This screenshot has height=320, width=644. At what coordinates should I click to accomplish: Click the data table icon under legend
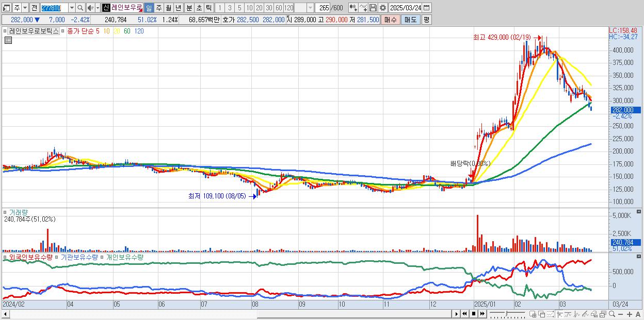tap(8, 40)
